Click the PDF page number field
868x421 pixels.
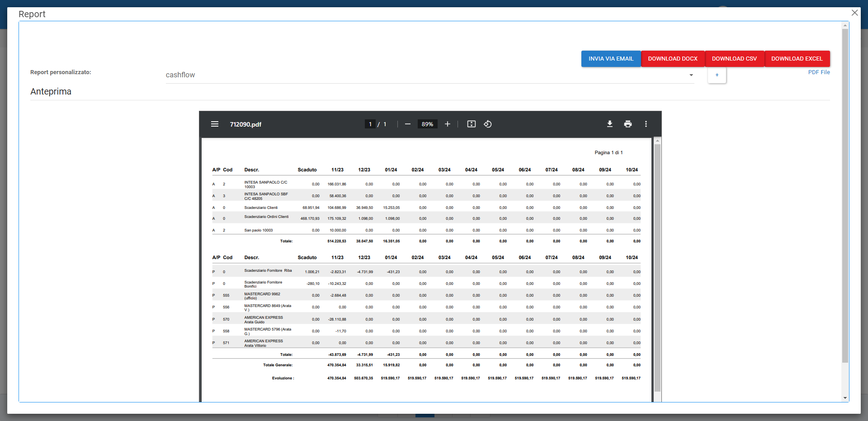pos(370,124)
